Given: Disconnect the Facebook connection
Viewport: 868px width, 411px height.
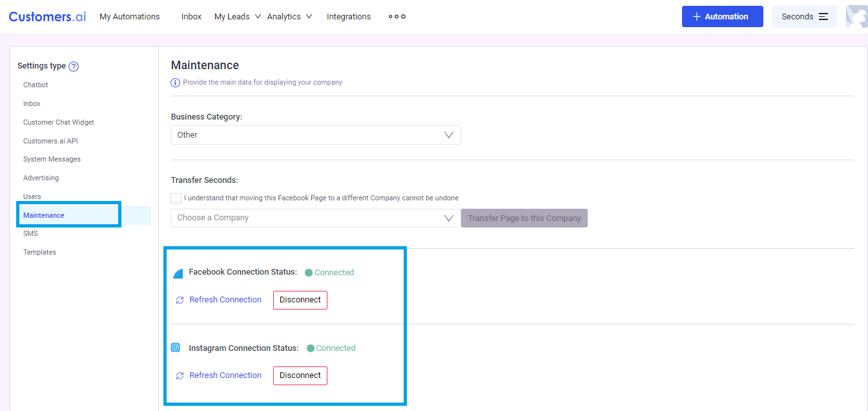Looking at the screenshot, I should coord(300,300).
